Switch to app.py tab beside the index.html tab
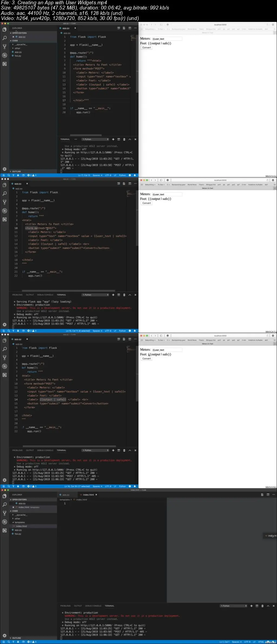 (x=66, y=495)
